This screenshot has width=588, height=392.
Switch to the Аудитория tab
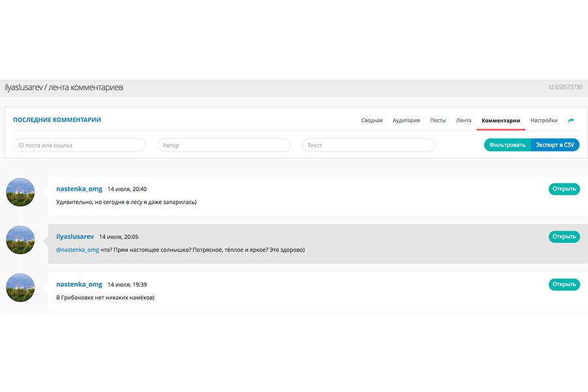[x=406, y=120]
